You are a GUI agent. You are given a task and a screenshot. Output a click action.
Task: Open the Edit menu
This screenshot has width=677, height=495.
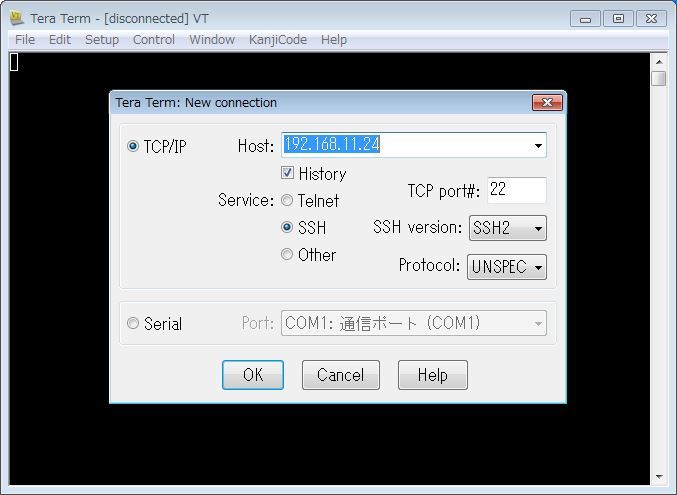click(60, 40)
